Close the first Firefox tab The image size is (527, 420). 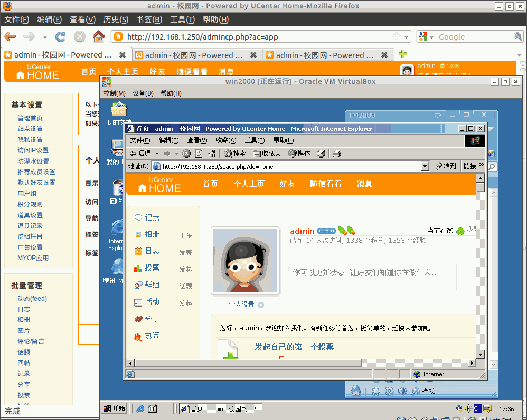pos(123,55)
